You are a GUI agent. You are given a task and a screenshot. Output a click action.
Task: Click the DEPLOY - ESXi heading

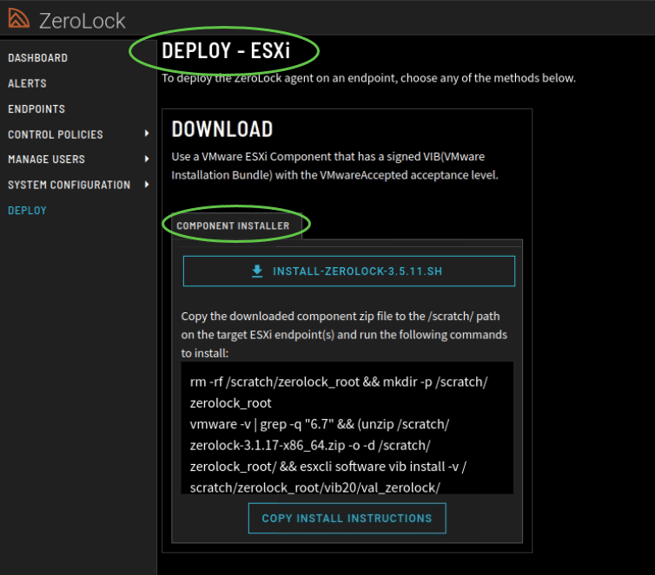click(226, 51)
